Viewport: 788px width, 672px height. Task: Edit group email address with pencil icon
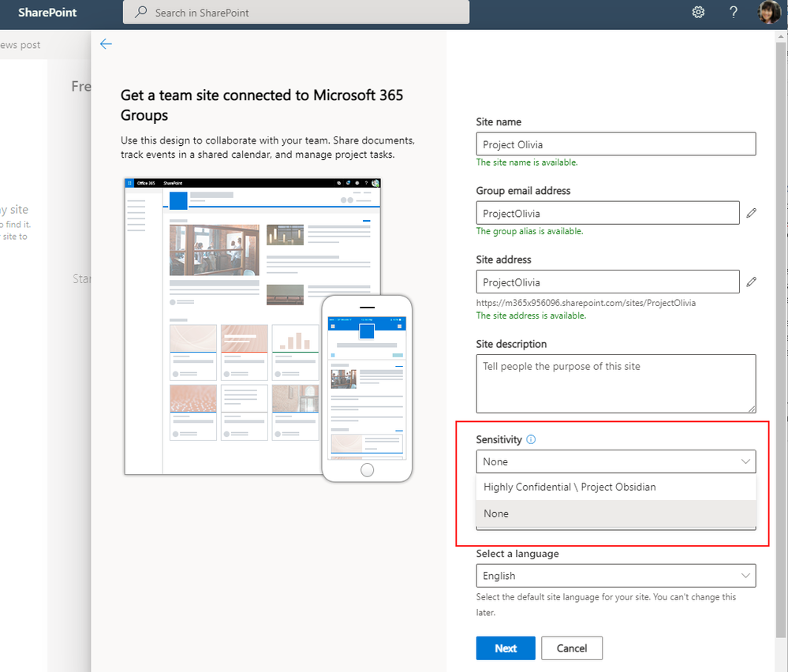[x=751, y=213]
